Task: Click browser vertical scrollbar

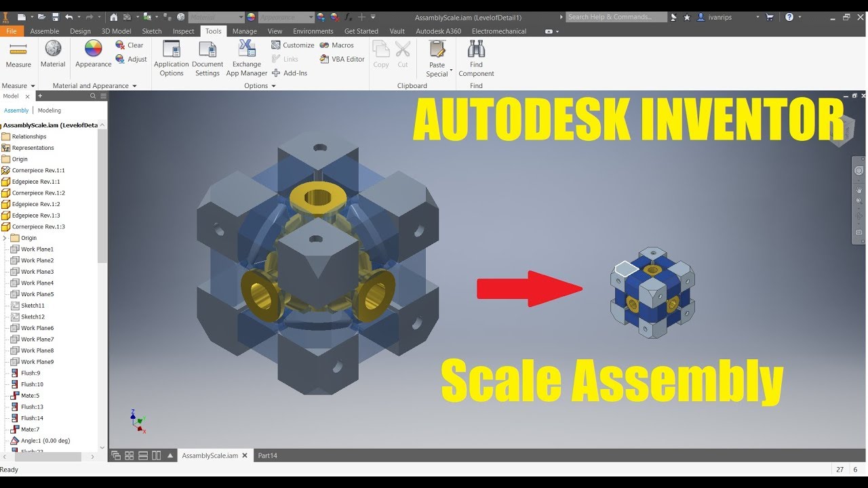Action: 102,197
